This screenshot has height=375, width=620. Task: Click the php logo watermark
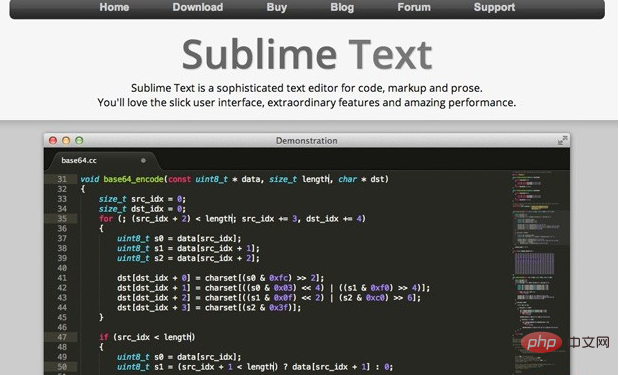tap(541, 343)
